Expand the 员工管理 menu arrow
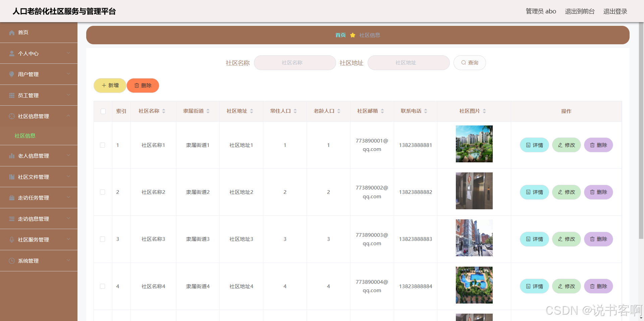The width and height of the screenshot is (644, 321). [68, 95]
